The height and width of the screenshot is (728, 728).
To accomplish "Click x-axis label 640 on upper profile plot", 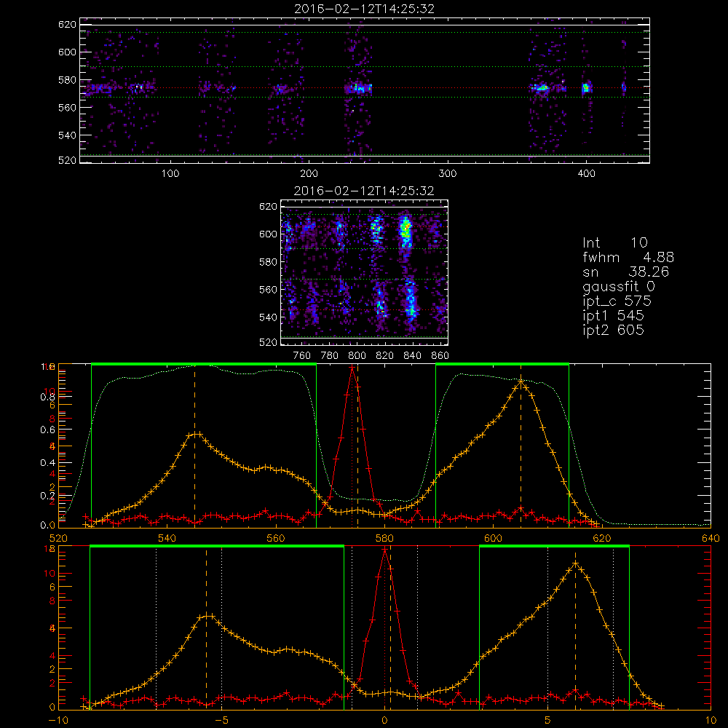I will [711, 539].
